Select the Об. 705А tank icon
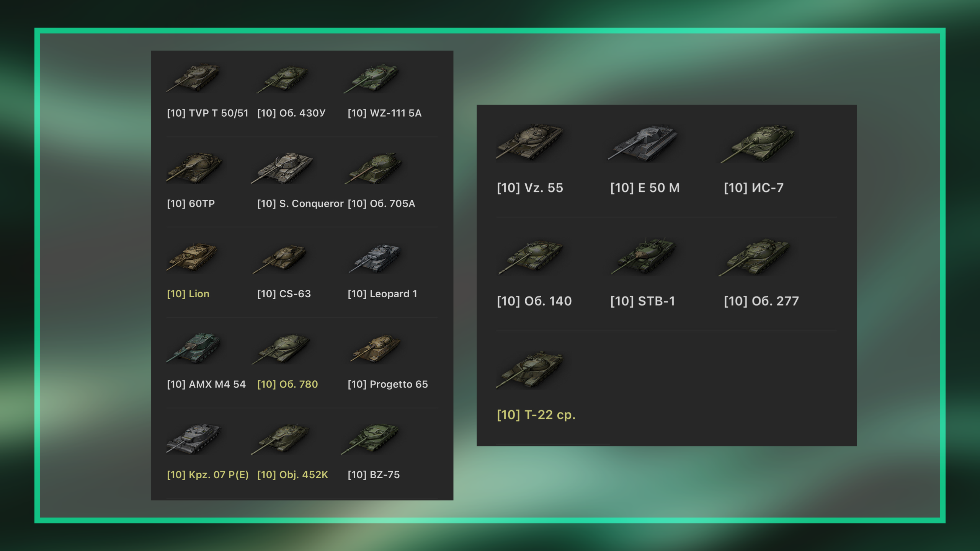The width and height of the screenshot is (980, 551). (x=374, y=168)
